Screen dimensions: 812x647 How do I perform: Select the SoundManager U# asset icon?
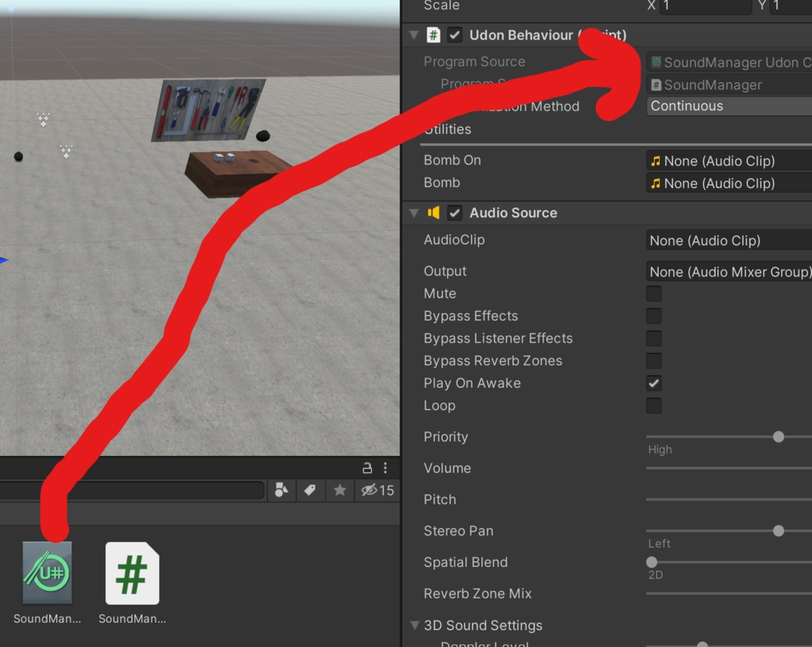click(x=47, y=573)
